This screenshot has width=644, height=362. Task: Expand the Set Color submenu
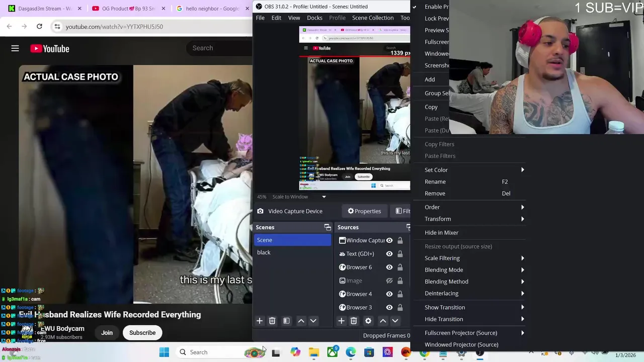click(474, 170)
